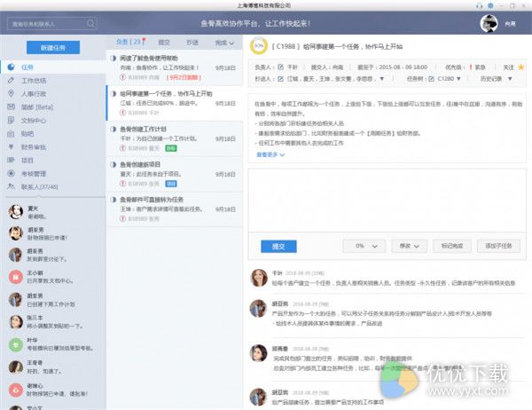Click 夏天's avatar in contact list
532x410 pixels.
(16, 212)
